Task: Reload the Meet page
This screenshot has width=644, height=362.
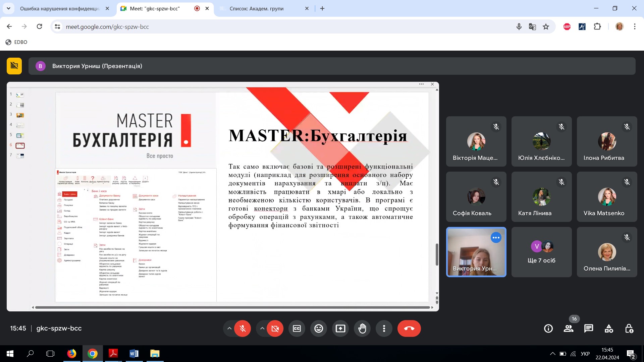Action: pos(39,26)
